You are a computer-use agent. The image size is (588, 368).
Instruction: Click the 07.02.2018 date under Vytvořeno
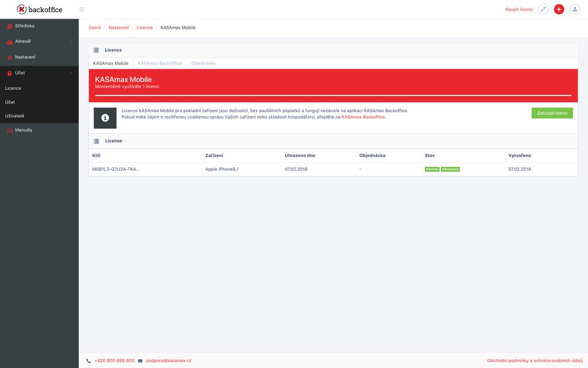(x=520, y=170)
